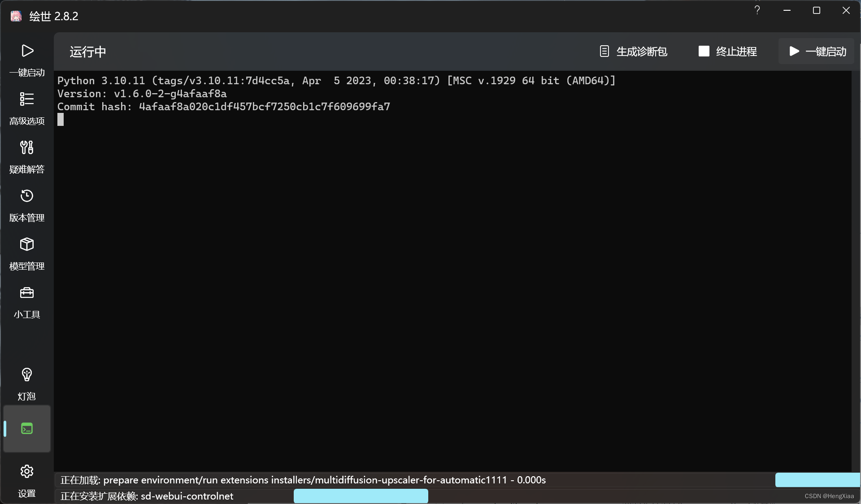
Task: Click the sd-webui-controlnet install progress bar
Action: point(361,496)
